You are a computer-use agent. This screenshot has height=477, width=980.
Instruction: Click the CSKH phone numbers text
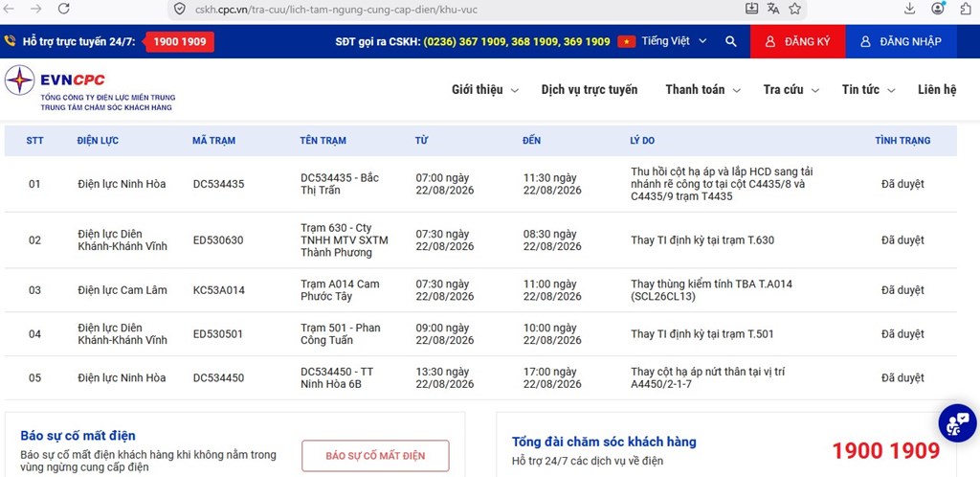pyautogui.click(x=516, y=42)
